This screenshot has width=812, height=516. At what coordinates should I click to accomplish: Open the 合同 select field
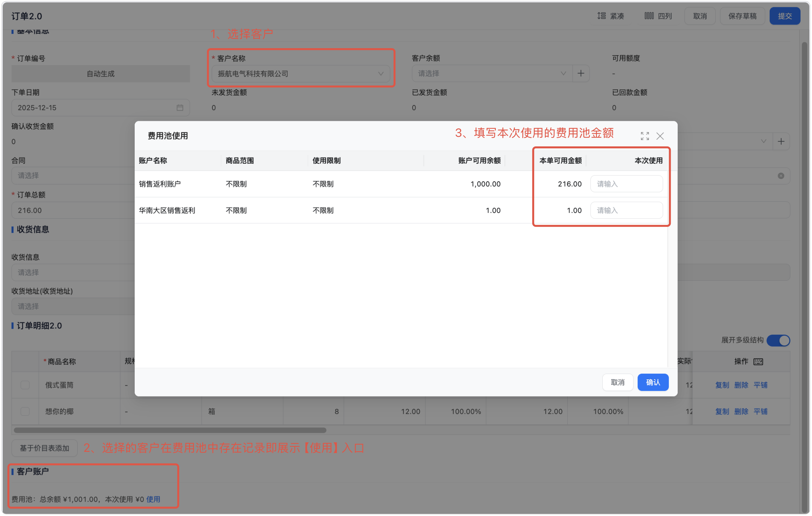[72, 176]
